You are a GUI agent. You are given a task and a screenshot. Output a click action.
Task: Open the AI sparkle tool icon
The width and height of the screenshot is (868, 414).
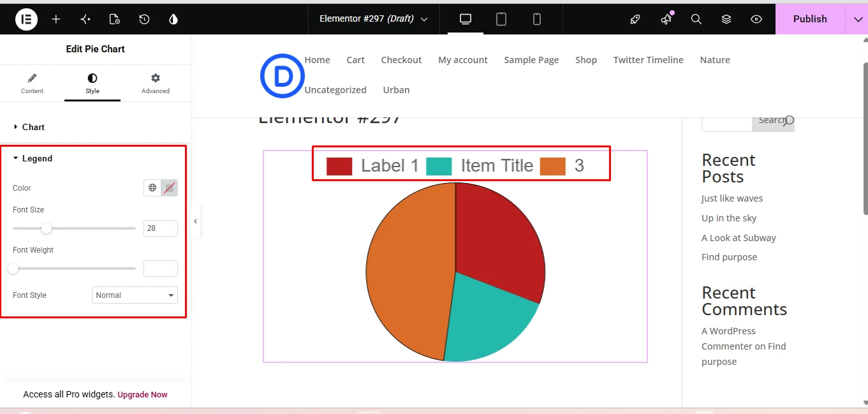click(x=85, y=19)
